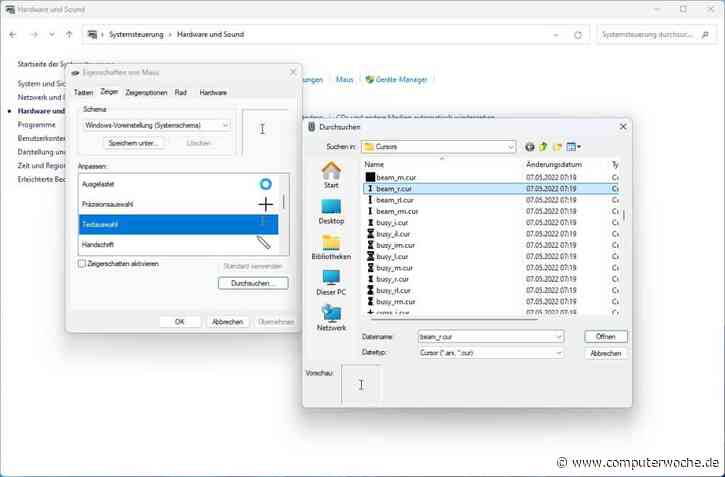Open Bibliotheken in the Durchsuchen sidebar

[x=331, y=247]
